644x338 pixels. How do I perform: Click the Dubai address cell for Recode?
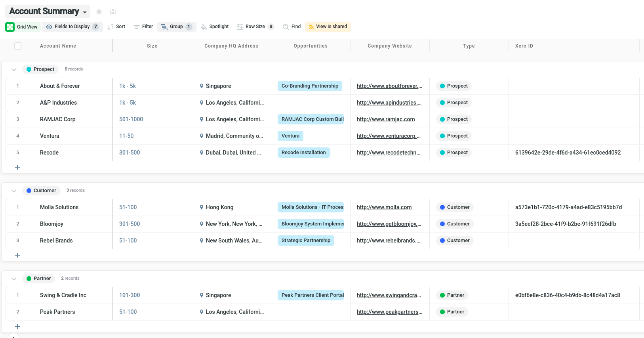(x=231, y=153)
